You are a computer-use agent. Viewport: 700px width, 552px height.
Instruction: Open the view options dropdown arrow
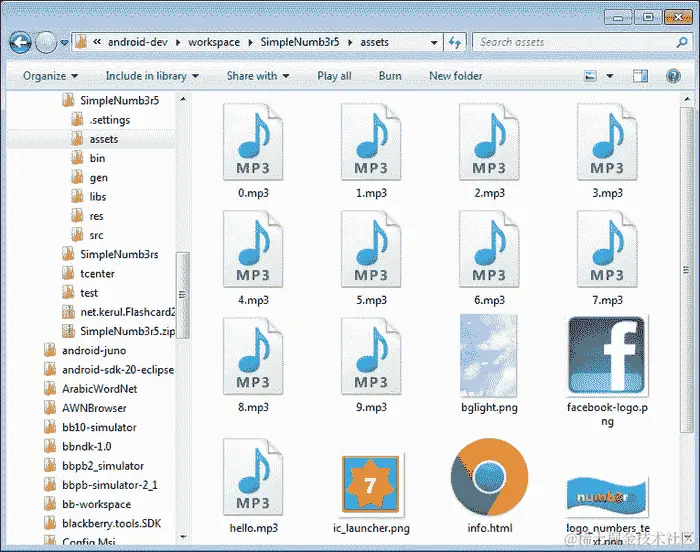click(609, 76)
